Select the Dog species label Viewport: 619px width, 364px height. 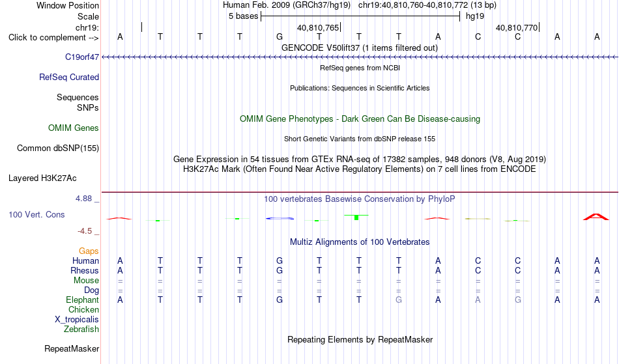tap(92, 290)
